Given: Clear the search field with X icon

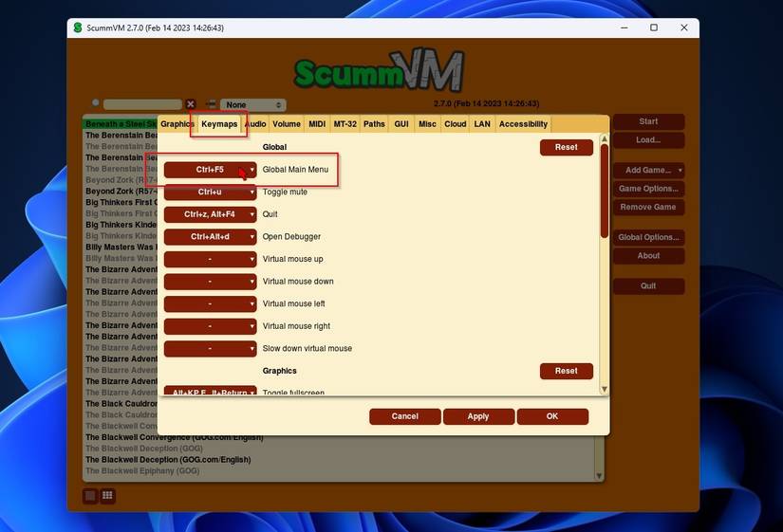Looking at the screenshot, I should pyautogui.click(x=190, y=103).
